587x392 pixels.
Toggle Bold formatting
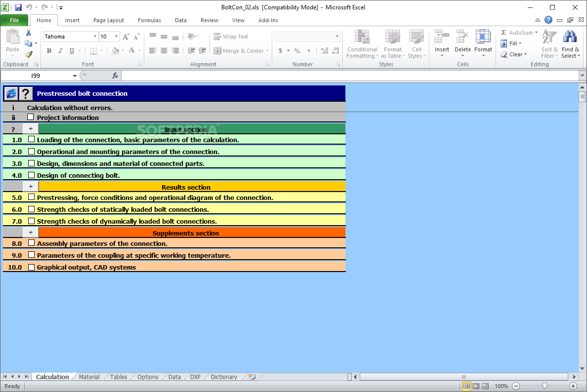coord(49,51)
